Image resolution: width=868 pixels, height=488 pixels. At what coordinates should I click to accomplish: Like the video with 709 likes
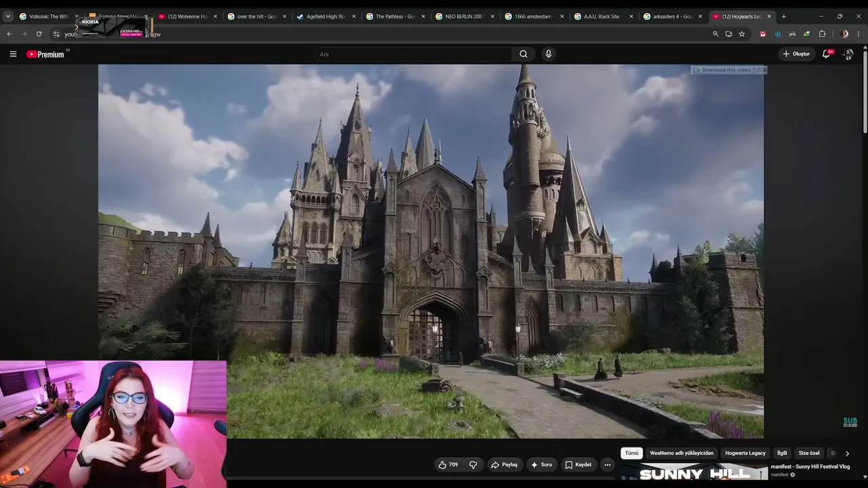pos(448,464)
